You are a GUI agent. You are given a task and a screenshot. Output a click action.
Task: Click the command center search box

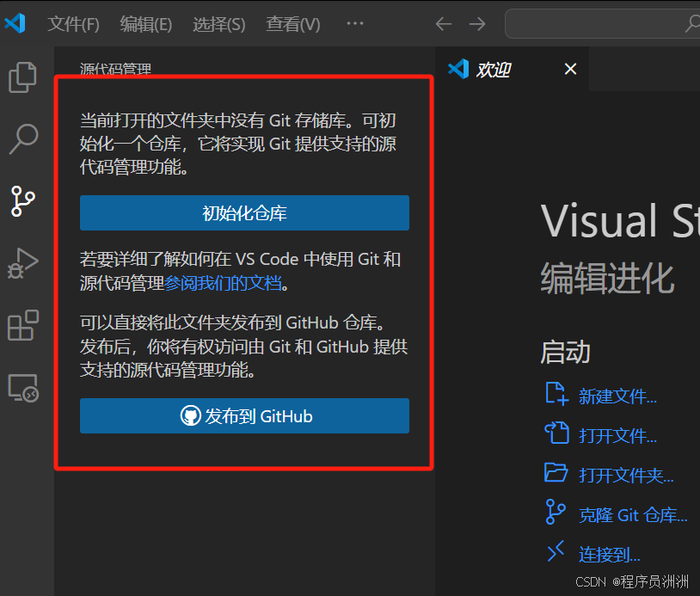(x=602, y=24)
